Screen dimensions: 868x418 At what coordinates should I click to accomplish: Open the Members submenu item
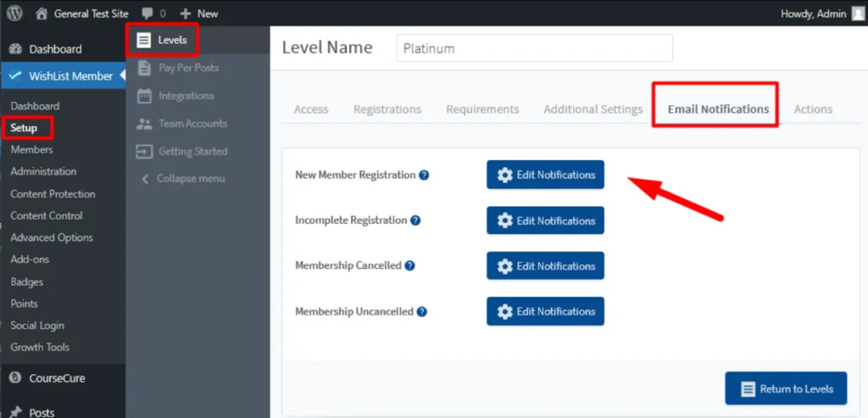(x=31, y=149)
